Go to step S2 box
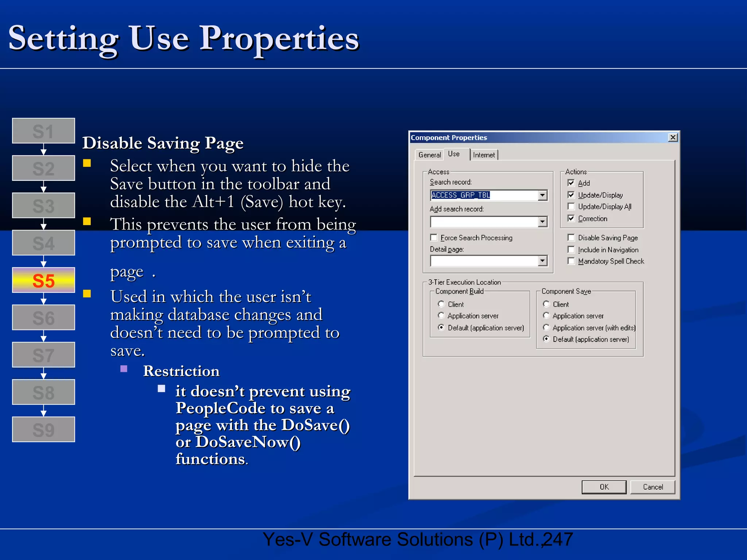This screenshot has height=560, width=747. [43, 168]
